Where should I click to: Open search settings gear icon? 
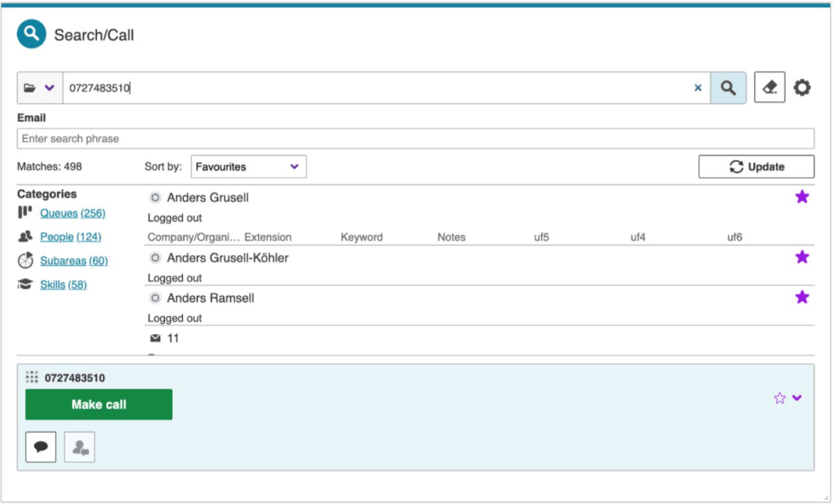point(802,88)
